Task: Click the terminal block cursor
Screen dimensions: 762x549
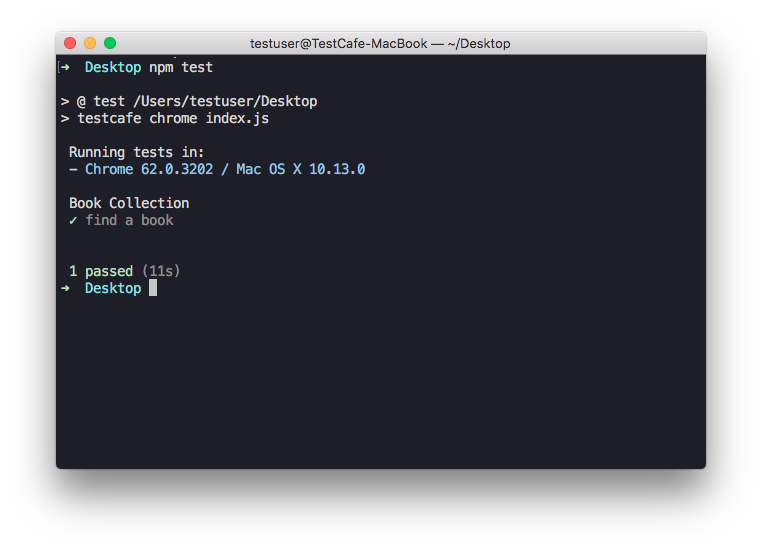Action: coord(153,288)
